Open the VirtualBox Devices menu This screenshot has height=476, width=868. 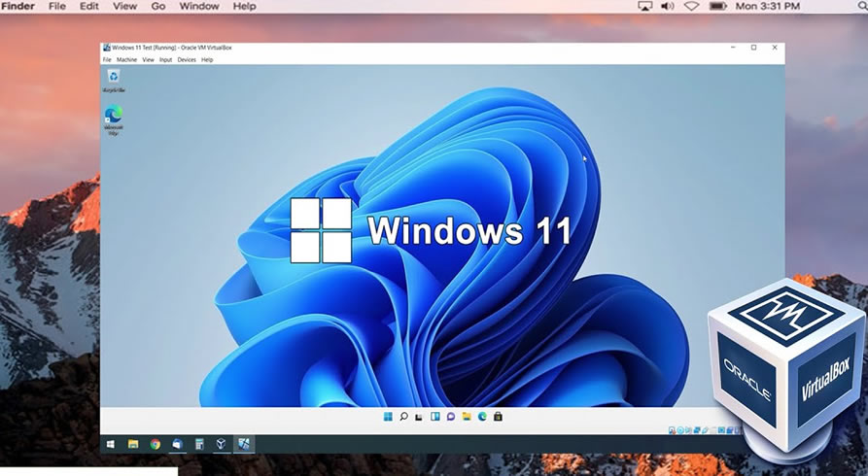tap(187, 60)
